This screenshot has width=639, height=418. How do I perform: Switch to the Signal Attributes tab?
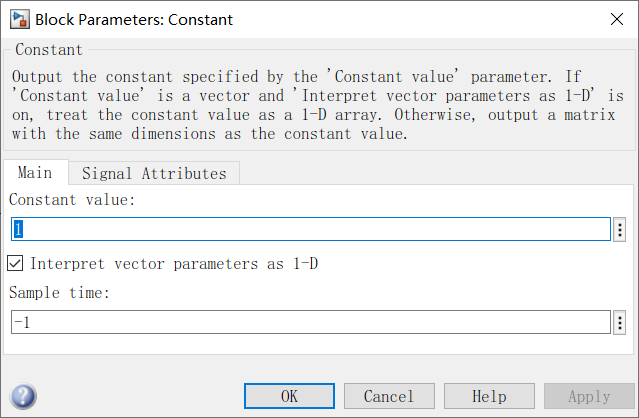click(154, 173)
